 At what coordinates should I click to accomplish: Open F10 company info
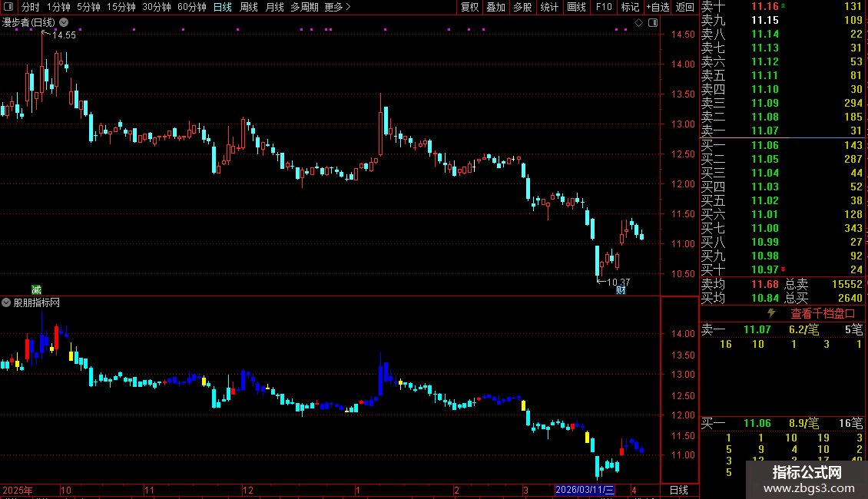tap(604, 7)
